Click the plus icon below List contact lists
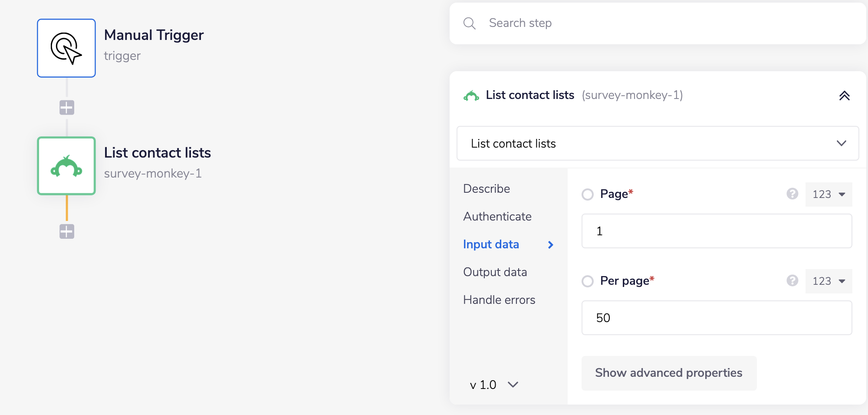 click(x=66, y=231)
